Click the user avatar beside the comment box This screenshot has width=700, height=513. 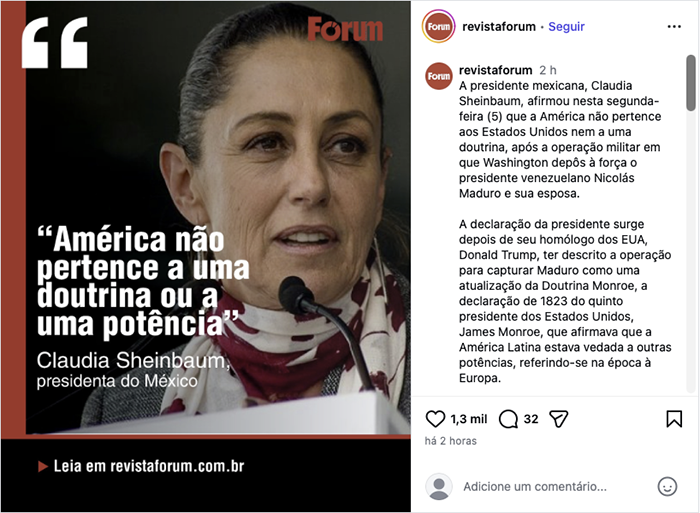coord(438,486)
